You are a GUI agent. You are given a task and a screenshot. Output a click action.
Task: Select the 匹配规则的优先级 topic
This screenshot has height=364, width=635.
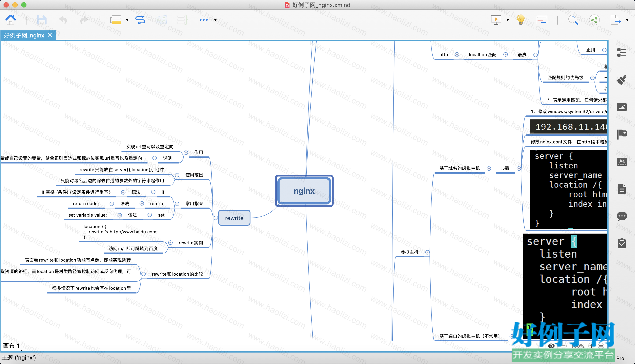[x=565, y=78]
